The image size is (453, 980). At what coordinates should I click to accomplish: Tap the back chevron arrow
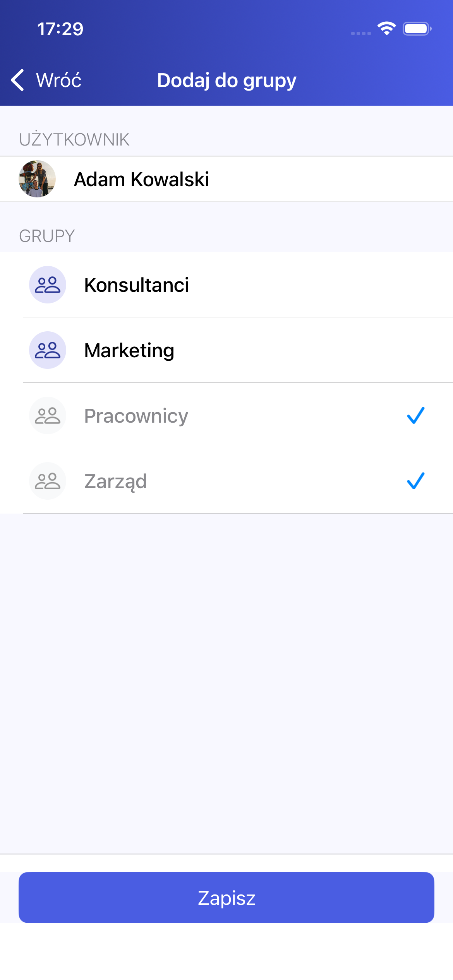[x=18, y=80]
